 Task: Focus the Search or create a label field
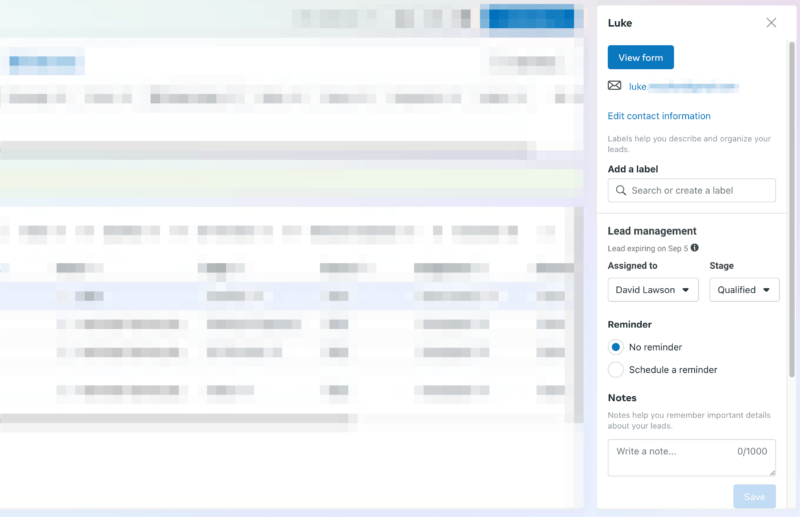click(x=700, y=191)
